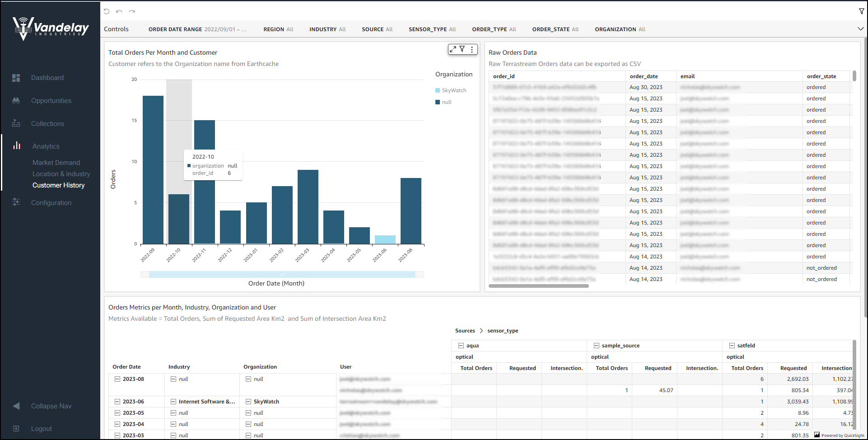Click the Collapse Nav arrow icon

(16, 406)
